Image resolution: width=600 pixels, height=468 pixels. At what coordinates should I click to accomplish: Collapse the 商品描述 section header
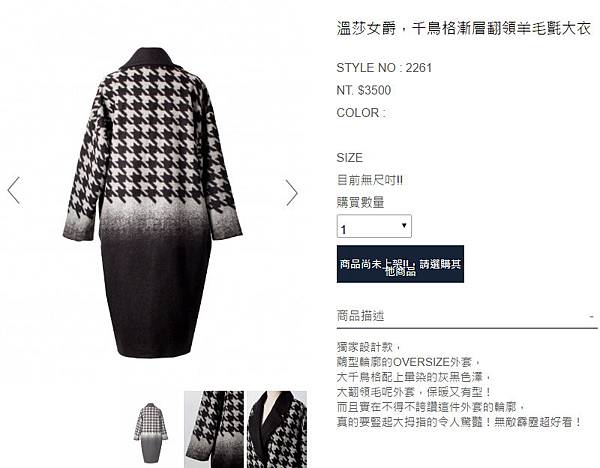[x=466, y=317]
